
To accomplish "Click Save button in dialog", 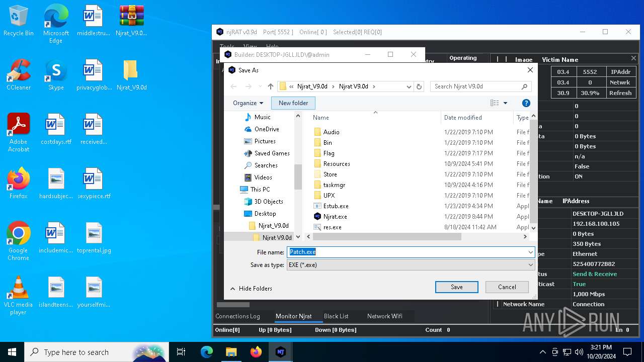I will [x=457, y=287].
